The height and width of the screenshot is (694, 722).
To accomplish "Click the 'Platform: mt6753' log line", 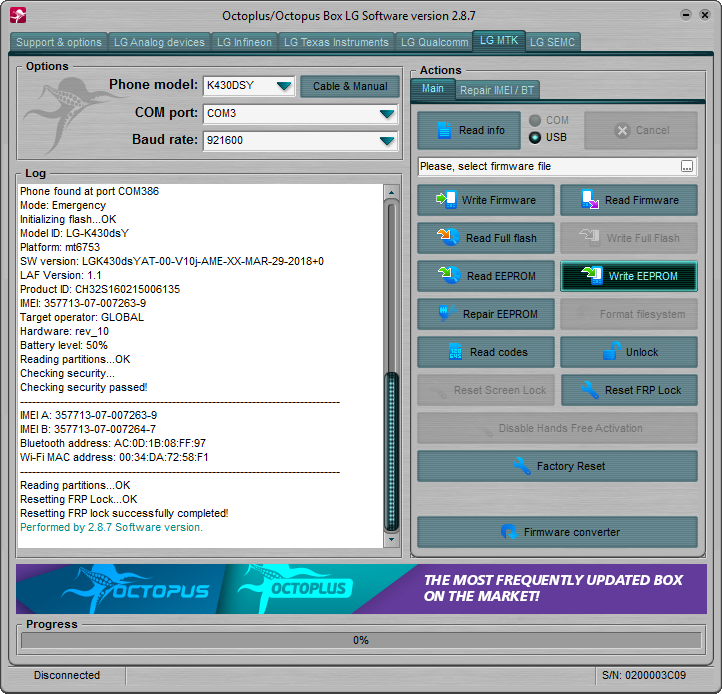I will pyautogui.click(x=60, y=247).
